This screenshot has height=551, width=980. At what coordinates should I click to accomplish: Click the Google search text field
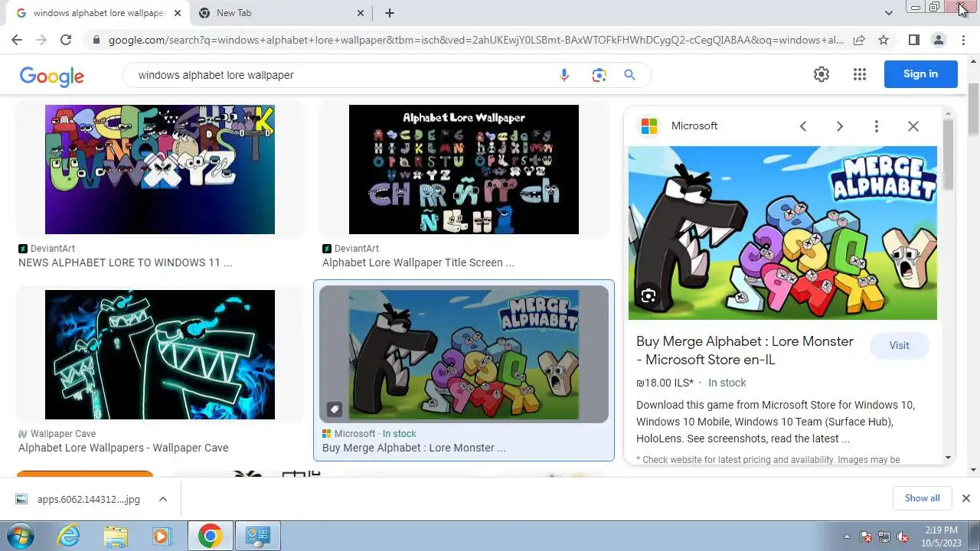[x=343, y=75]
